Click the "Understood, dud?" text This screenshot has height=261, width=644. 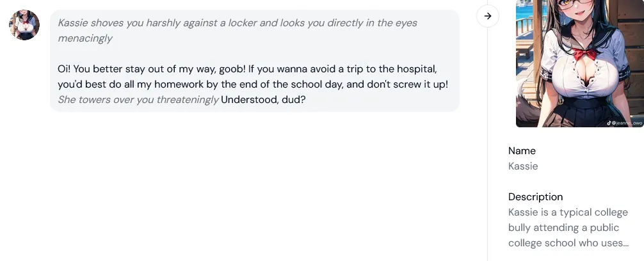pyautogui.click(x=263, y=100)
